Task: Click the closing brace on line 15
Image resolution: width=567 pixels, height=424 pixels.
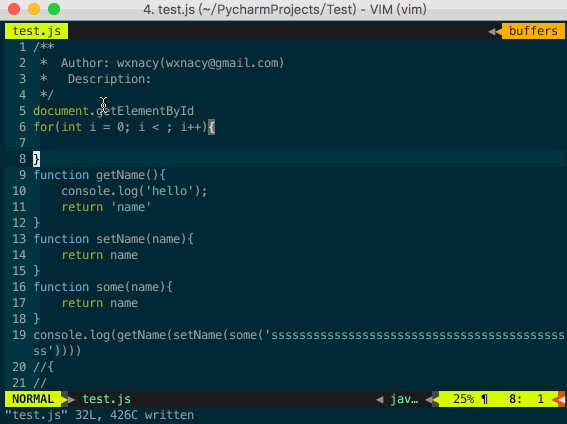Action: [x=37, y=271]
